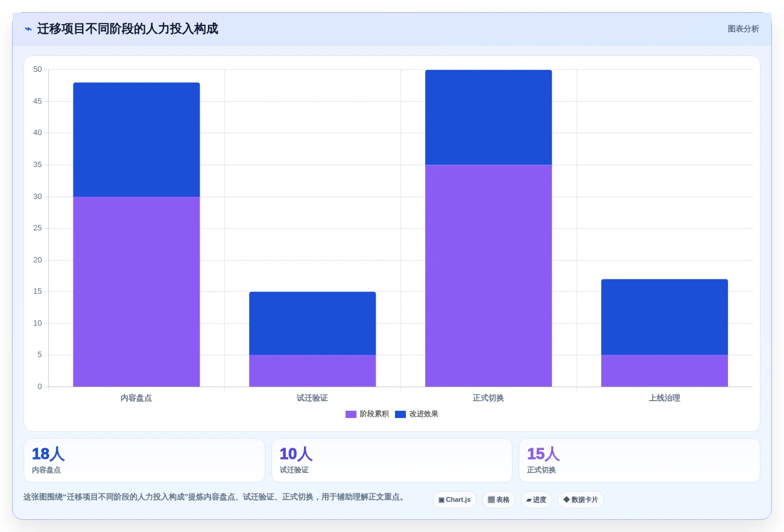Click the y-axis value 25
784x532 pixels.
(x=37, y=228)
